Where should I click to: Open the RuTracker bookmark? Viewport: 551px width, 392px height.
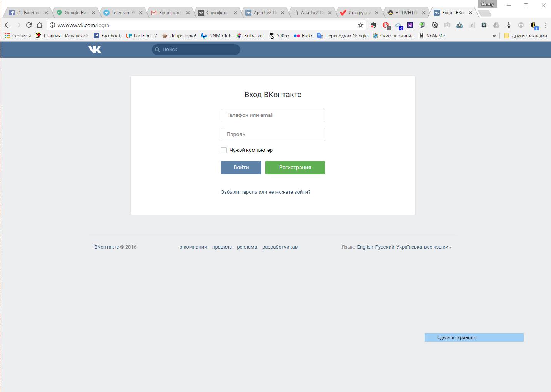click(250, 36)
